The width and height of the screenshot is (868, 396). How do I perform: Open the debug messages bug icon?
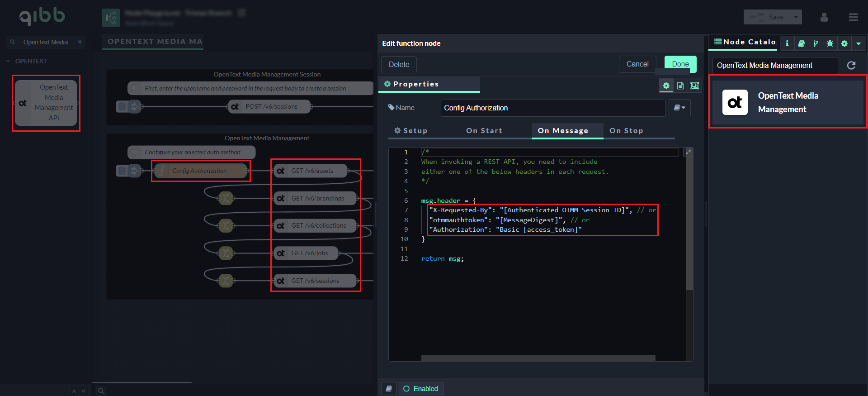coord(830,43)
